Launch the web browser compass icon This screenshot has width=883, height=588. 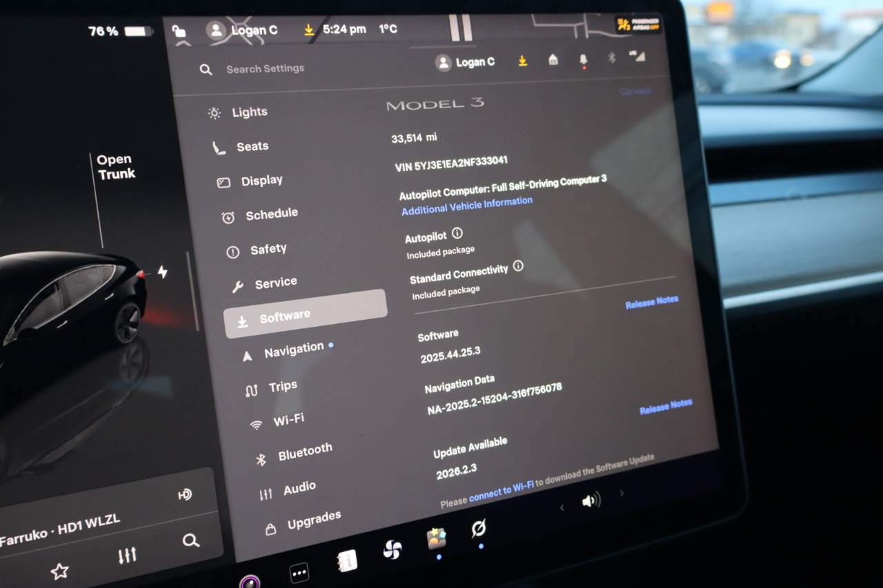479,530
